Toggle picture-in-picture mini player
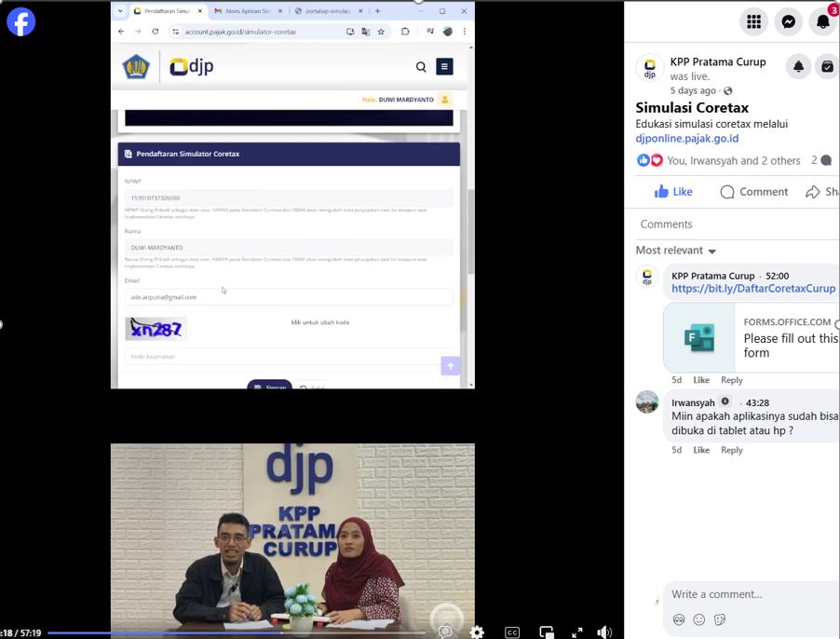 pyautogui.click(x=547, y=632)
